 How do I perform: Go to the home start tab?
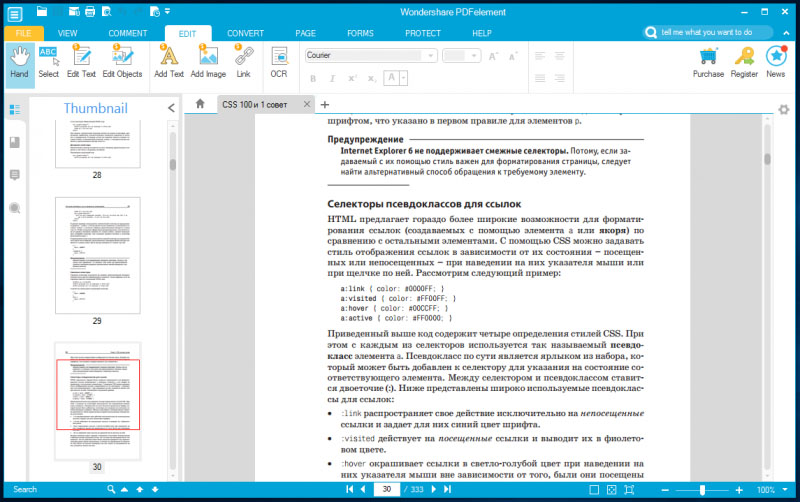pyautogui.click(x=200, y=104)
